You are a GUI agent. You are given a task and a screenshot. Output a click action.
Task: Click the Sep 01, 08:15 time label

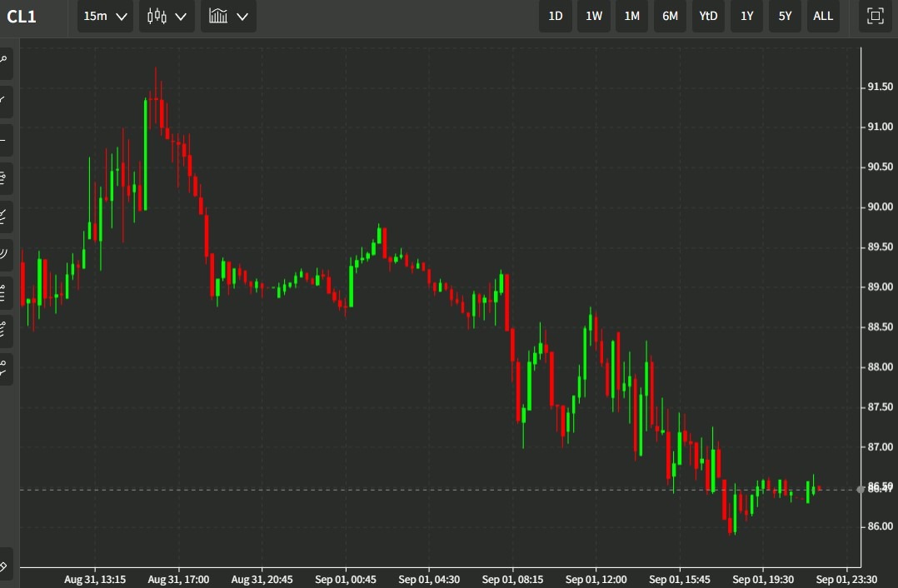tap(512, 580)
